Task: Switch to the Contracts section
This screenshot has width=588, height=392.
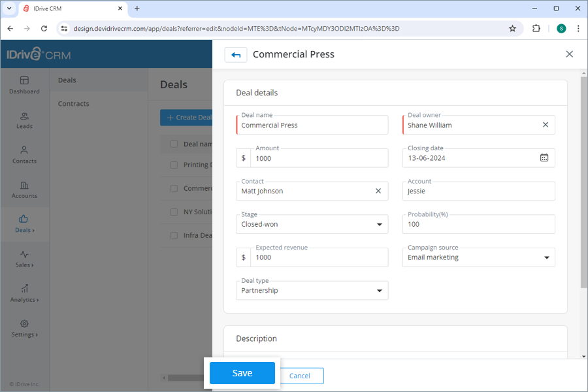Action: click(74, 103)
